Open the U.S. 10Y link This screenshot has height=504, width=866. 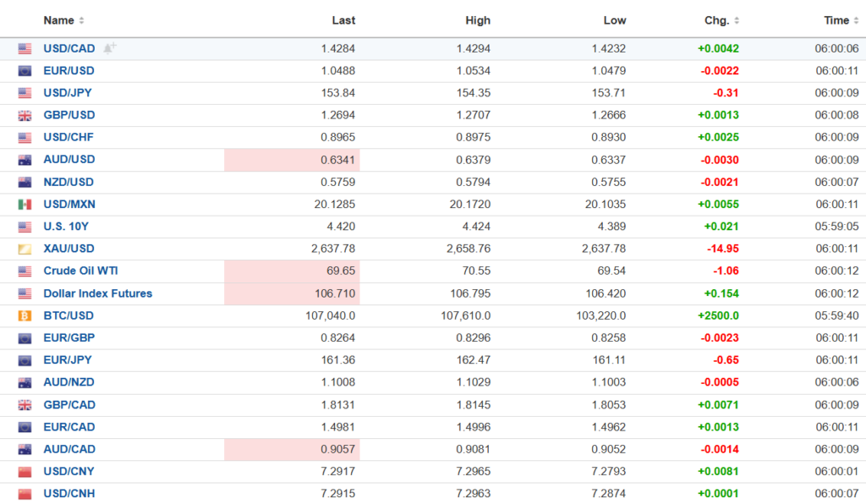coord(67,227)
